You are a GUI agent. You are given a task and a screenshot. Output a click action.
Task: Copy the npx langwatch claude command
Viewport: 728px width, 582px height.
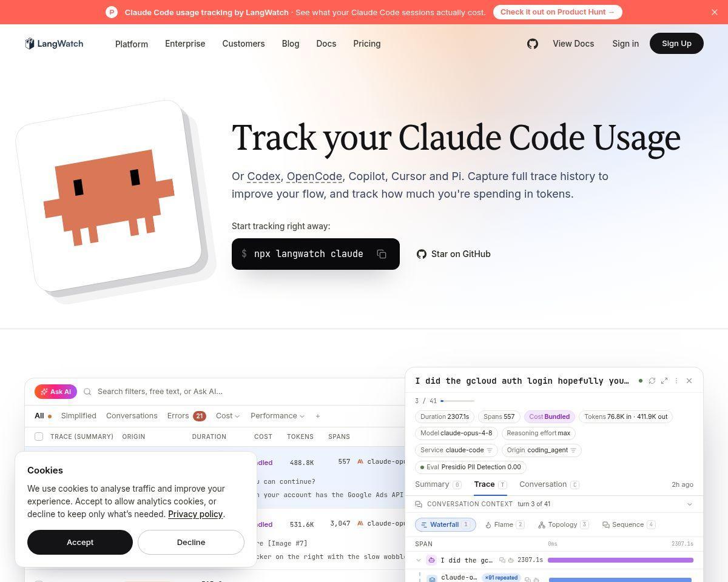click(x=382, y=254)
